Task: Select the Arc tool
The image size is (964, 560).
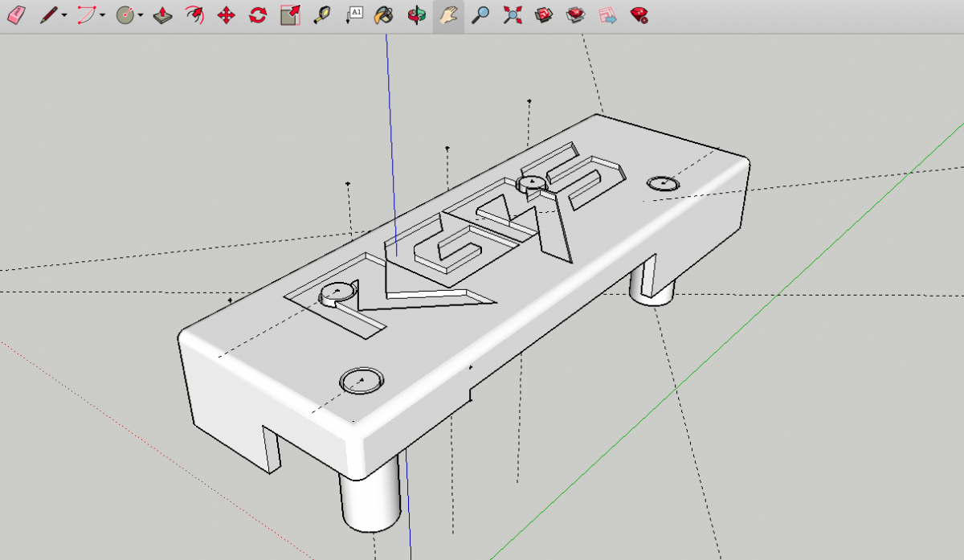Action: [87, 14]
